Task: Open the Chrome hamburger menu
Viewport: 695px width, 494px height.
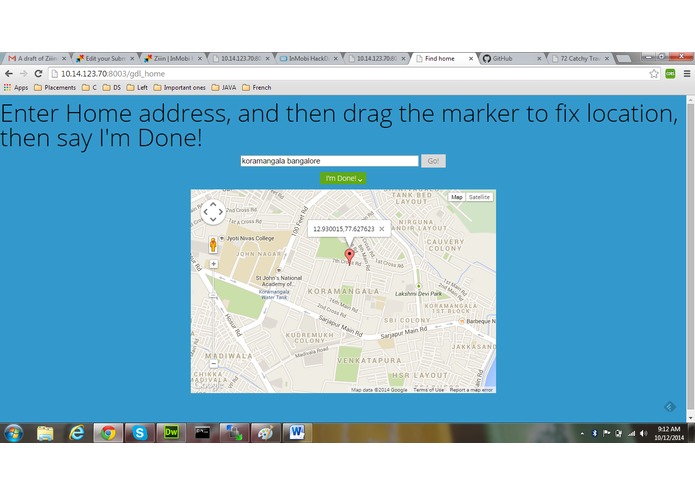Action: point(687,74)
